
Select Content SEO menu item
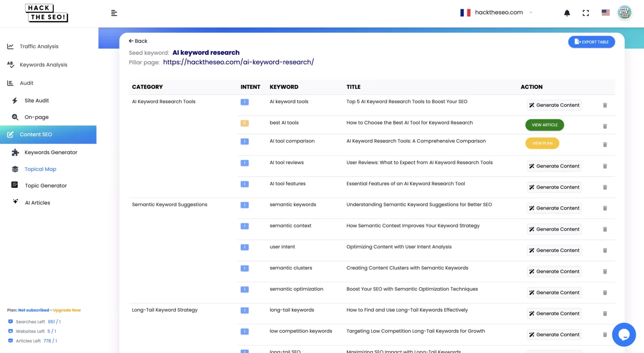pyautogui.click(x=48, y=135)
